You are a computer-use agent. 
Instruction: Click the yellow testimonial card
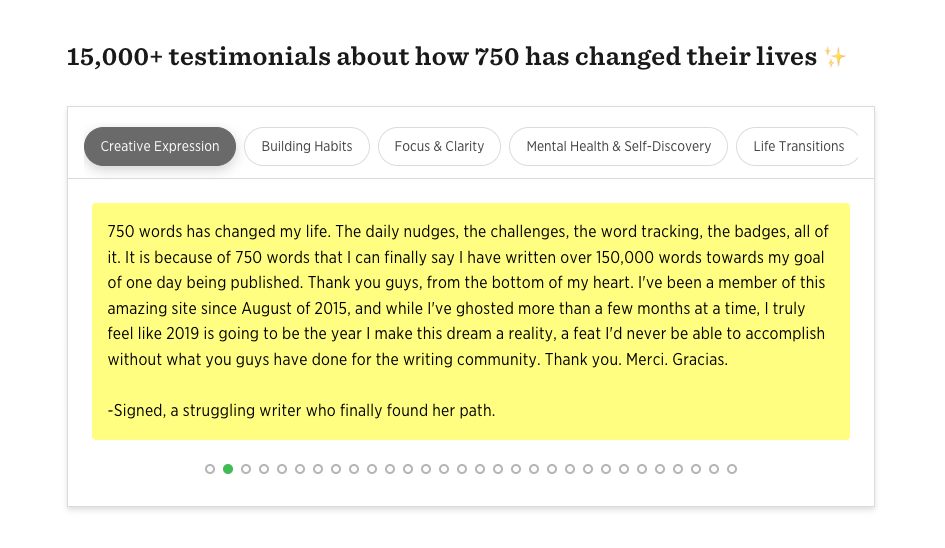tap(470, 321)
